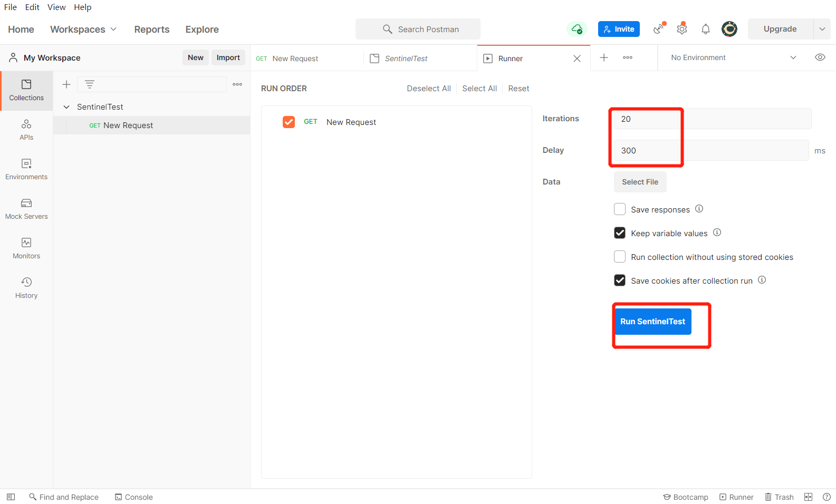This screenshot has width=836, height=504.
Task: Open a new tab with plus icon
Action: click(604, 57)
